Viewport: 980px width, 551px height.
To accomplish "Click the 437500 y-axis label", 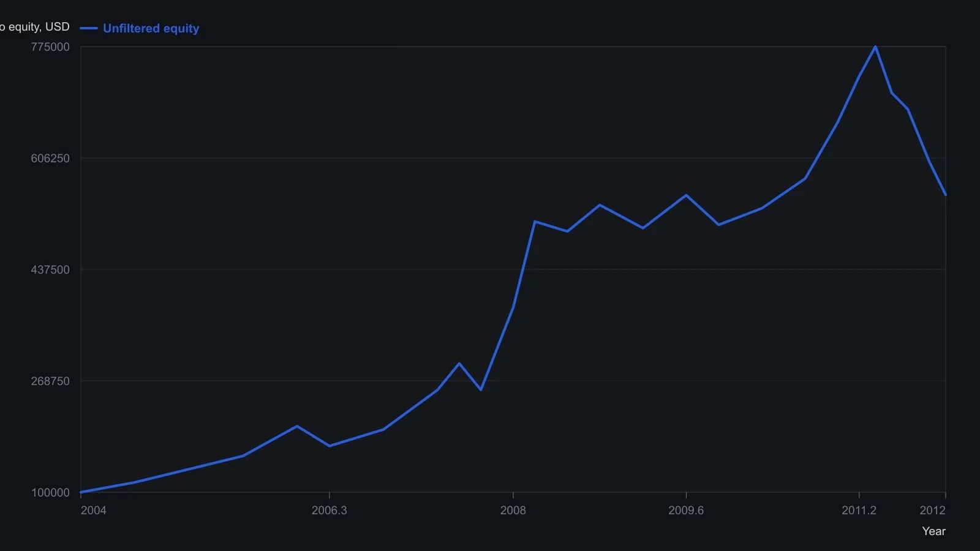I will coord(50,269).
